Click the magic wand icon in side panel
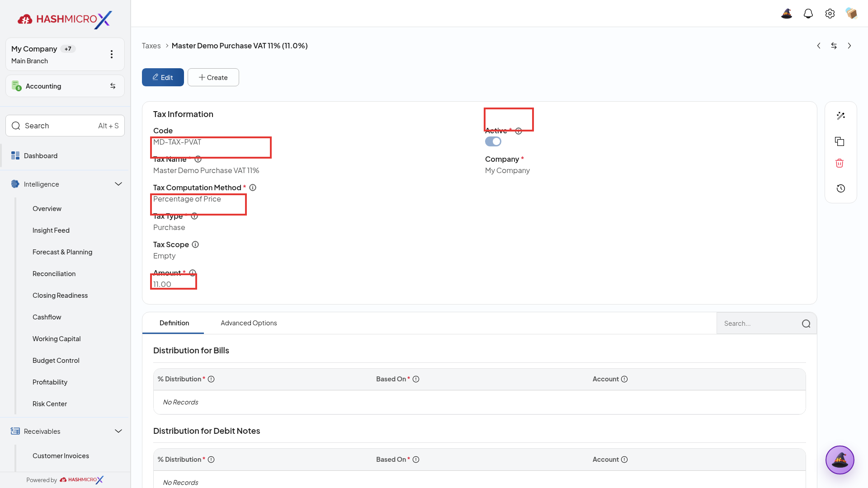The image size is (868, 488). (x=841, y=116)
